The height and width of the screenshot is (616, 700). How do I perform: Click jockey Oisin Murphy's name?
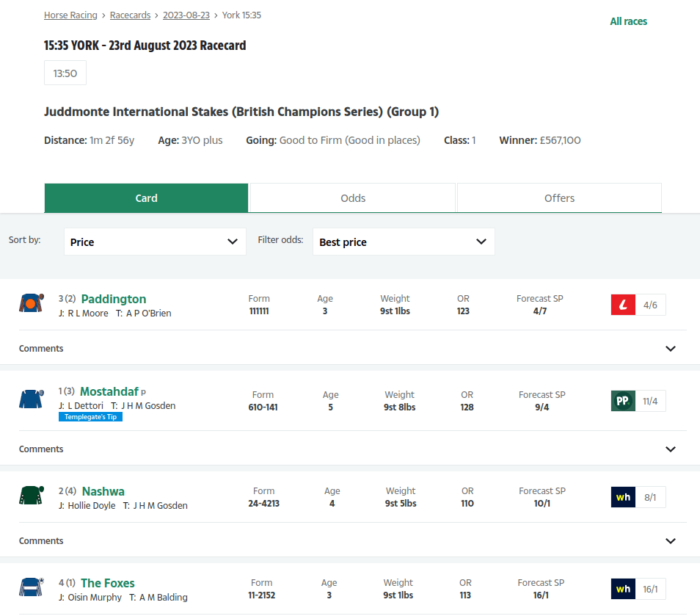(95, 597)
